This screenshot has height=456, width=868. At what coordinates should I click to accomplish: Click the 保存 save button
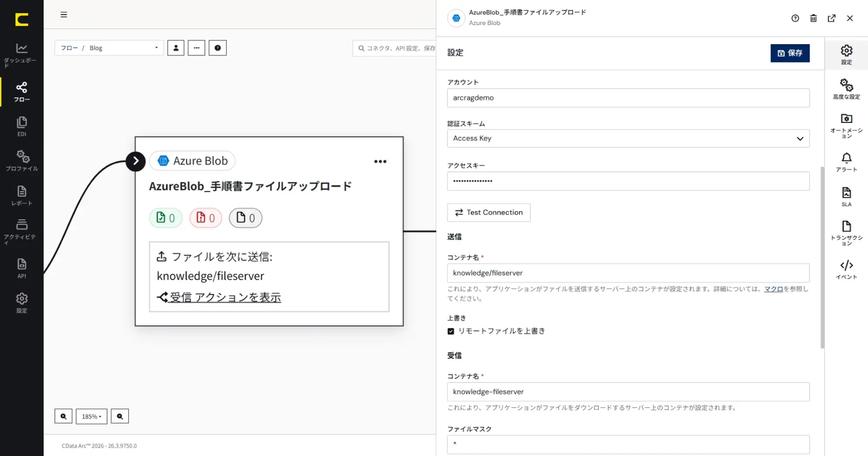(790, 53)
